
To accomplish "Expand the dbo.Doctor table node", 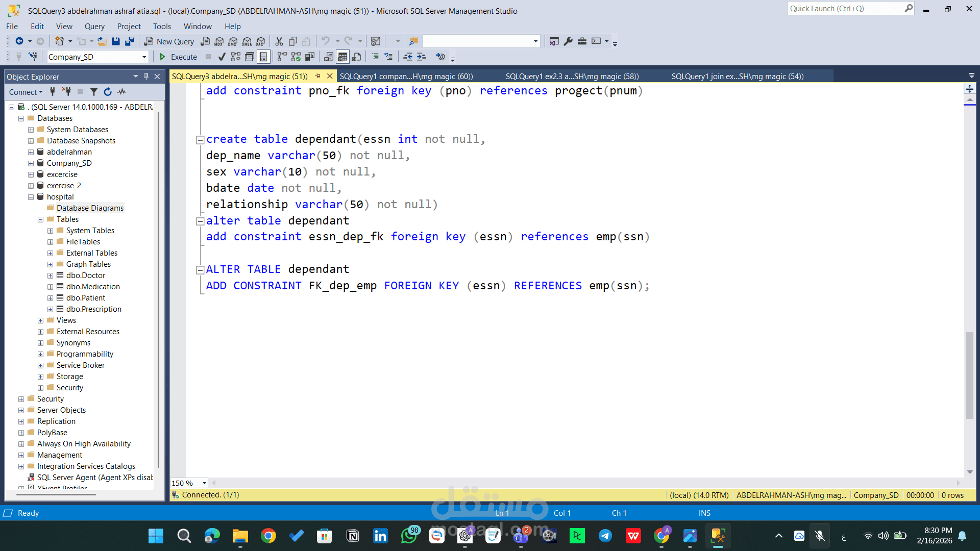I will pos(50,275).
